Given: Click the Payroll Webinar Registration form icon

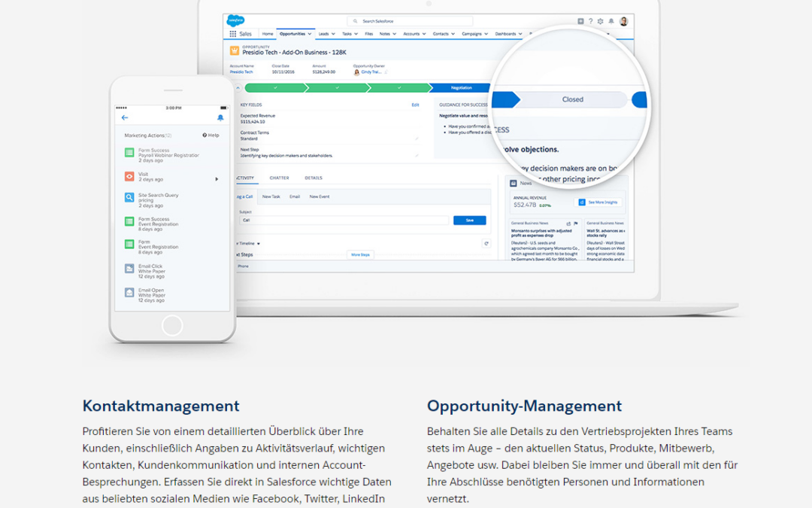Looking at the screenshot, I should point(129,152).
